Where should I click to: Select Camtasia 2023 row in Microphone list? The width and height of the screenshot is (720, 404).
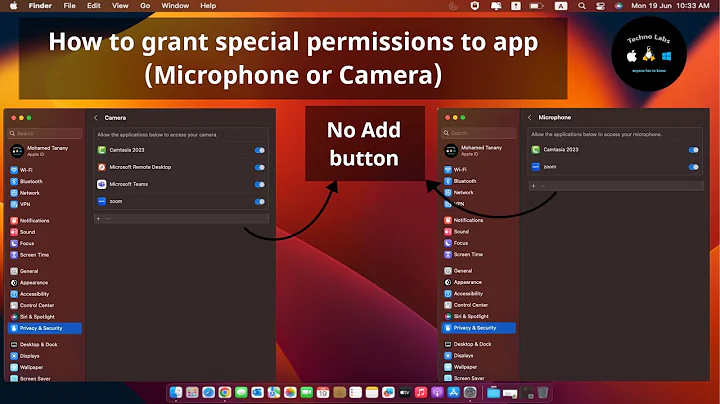coord(615,150)
